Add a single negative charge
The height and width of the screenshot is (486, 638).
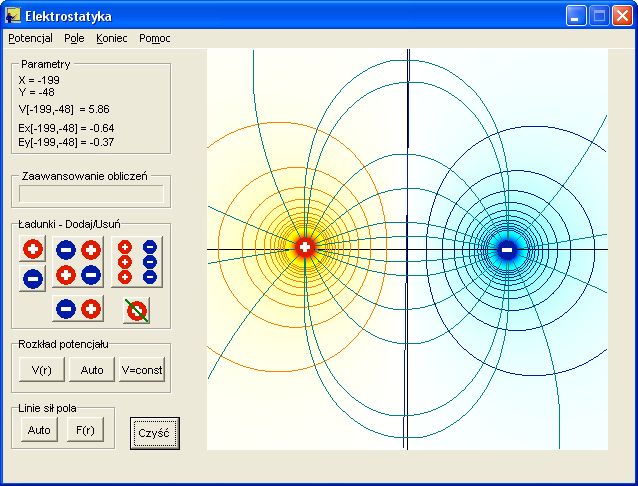pyautogui.click(x=32, y=279)
